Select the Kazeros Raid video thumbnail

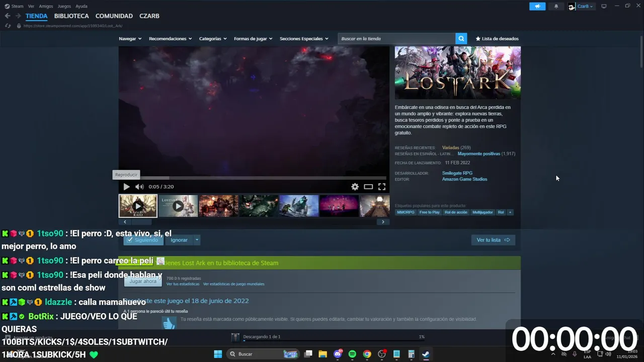(x=138, y=206)
